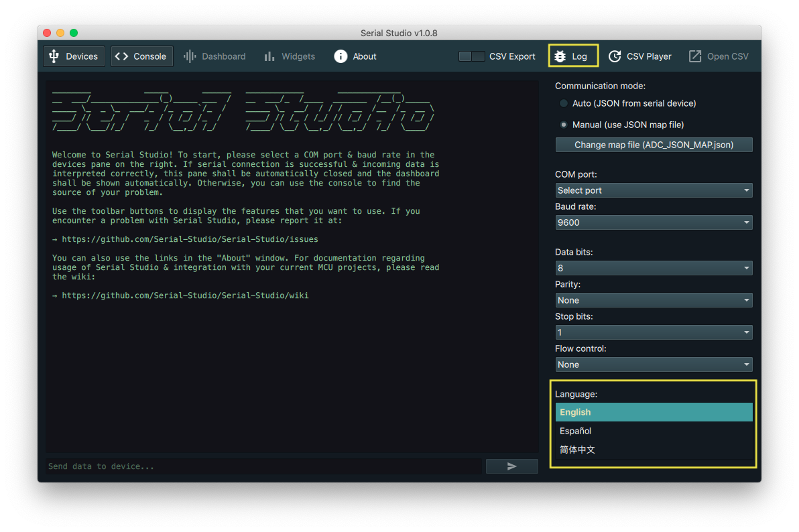This screenshot has width=799, height=532.
Task: Click the send data arrow icon
Action: click(x=511, y=466)
